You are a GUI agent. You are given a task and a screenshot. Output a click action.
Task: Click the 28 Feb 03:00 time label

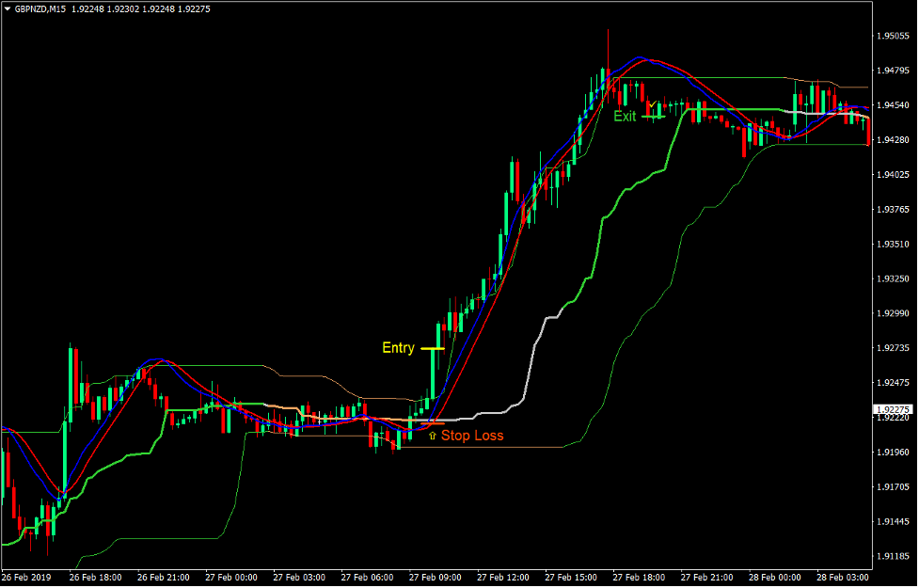(844, 576)
